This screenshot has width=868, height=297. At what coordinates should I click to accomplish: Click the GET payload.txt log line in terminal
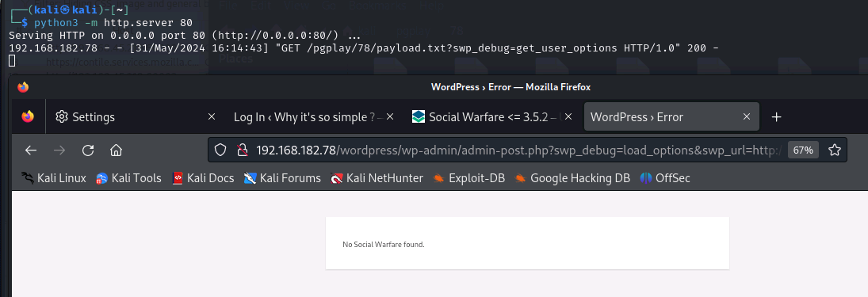(x=363, y=48)
